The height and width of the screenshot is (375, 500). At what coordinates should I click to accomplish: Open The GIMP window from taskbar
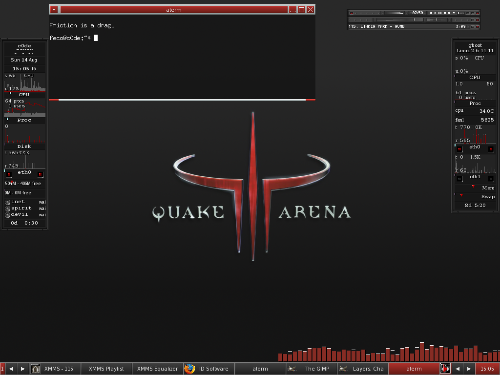pos(312,369)
